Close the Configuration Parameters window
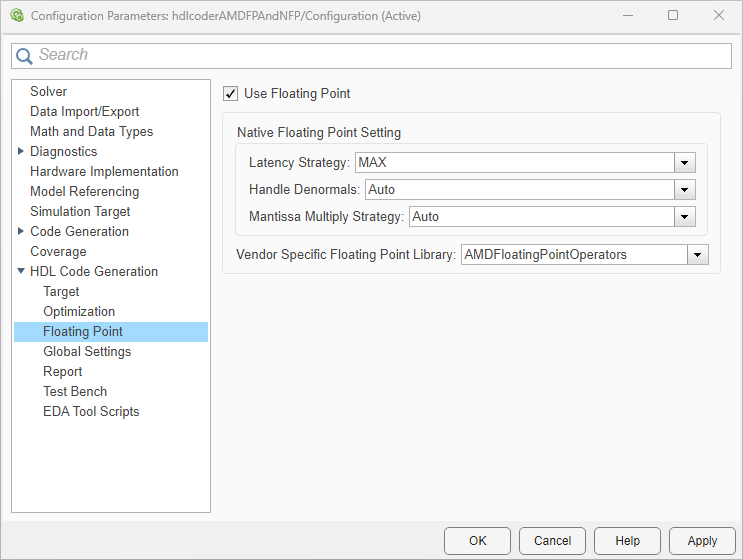Viewport: 743px width, 560px height. click(x=719, y=16)
